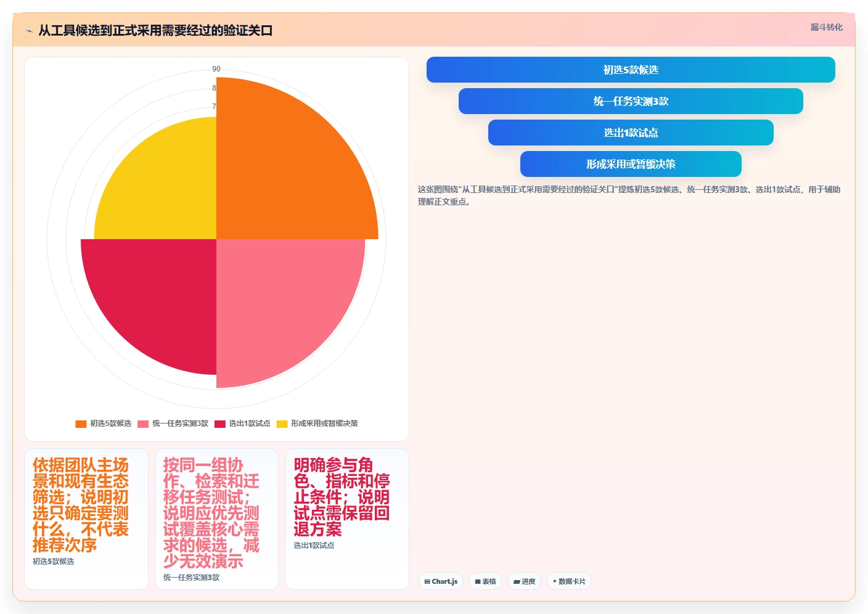The image size is (868, 614).
Task: Toggle the yellow 形成采用或暂缓决策 legend swatch
Action: point(282,424)
